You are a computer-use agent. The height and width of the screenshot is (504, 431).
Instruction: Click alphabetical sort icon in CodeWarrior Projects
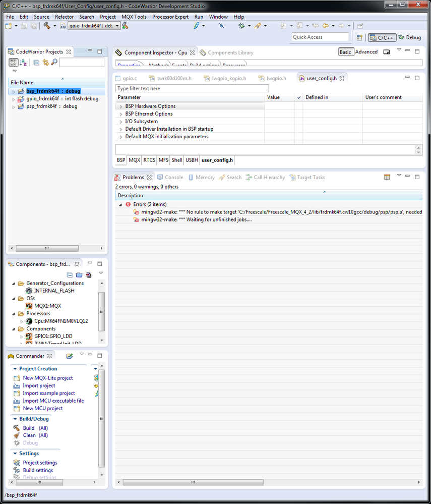coord(23,63)
